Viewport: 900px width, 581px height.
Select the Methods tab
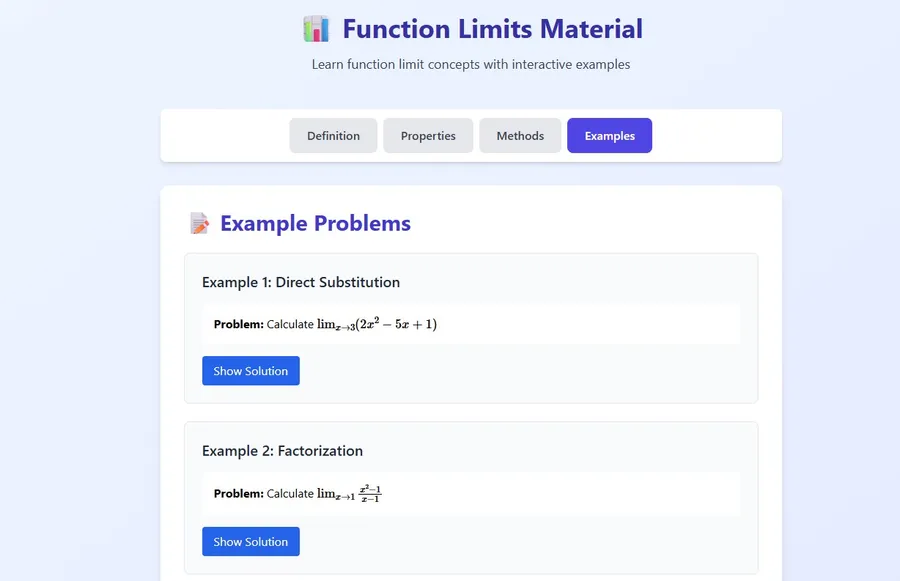[520, 135]
